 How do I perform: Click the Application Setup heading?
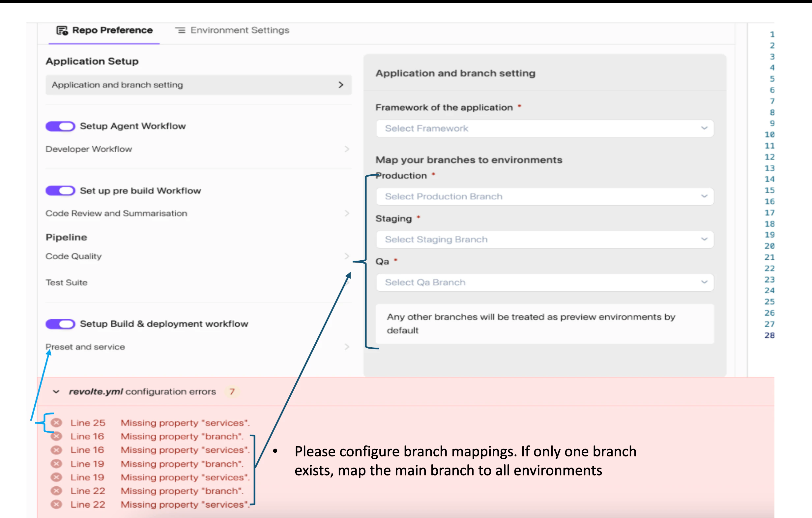[x=92, y=61]
